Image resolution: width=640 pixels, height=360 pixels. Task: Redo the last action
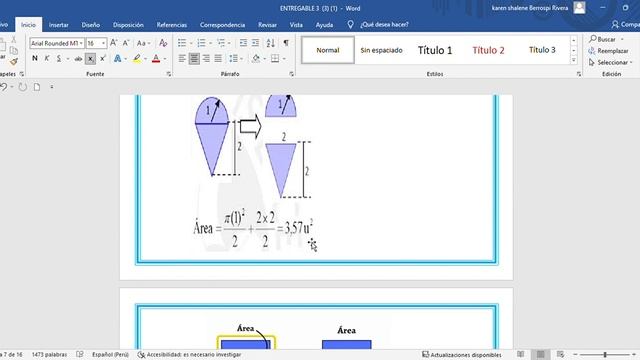pos(22,87)
